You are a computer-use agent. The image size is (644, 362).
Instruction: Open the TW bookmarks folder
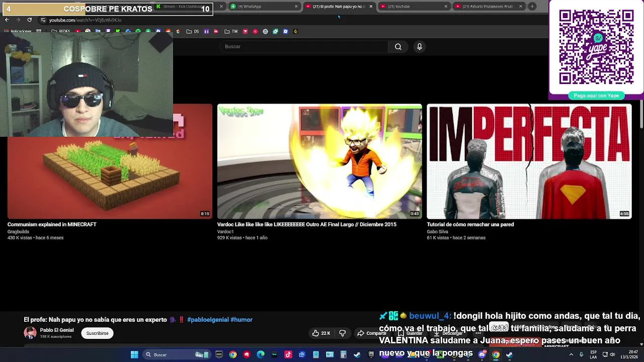(x=231, y=31)
